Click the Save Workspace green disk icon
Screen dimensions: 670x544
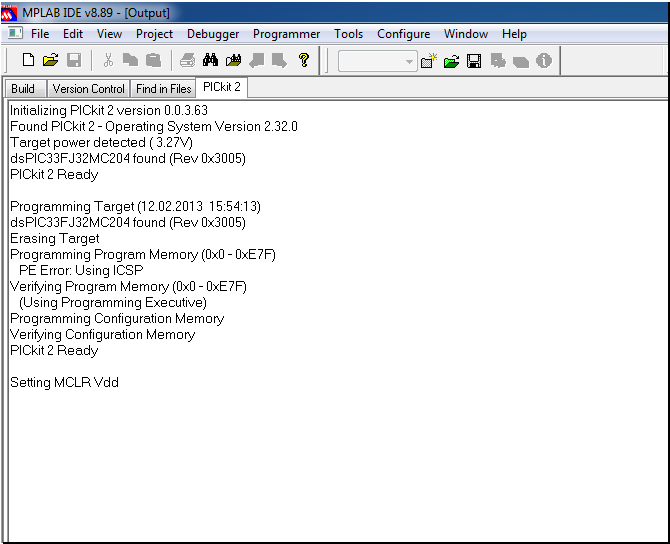pos(474,61)
